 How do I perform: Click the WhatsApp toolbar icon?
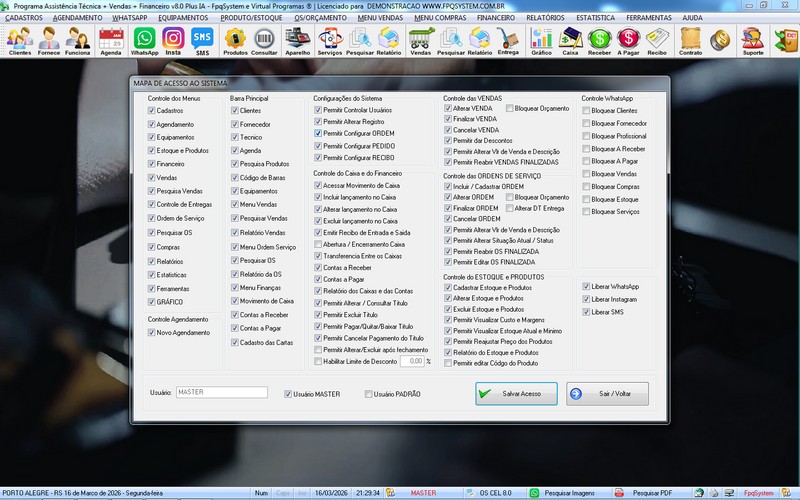coord(144,40)
